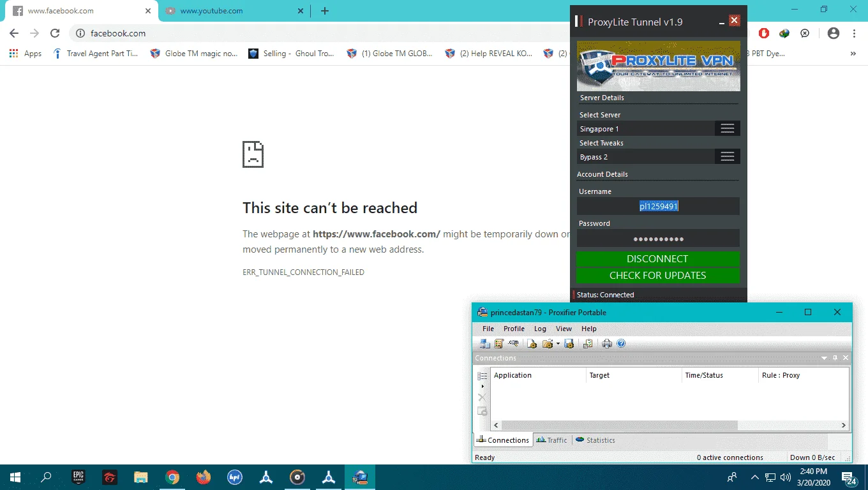The image size is (868, 490).
Task: Open the Travel Agent Part Ti... bookmark
Action: pos(96,54)
